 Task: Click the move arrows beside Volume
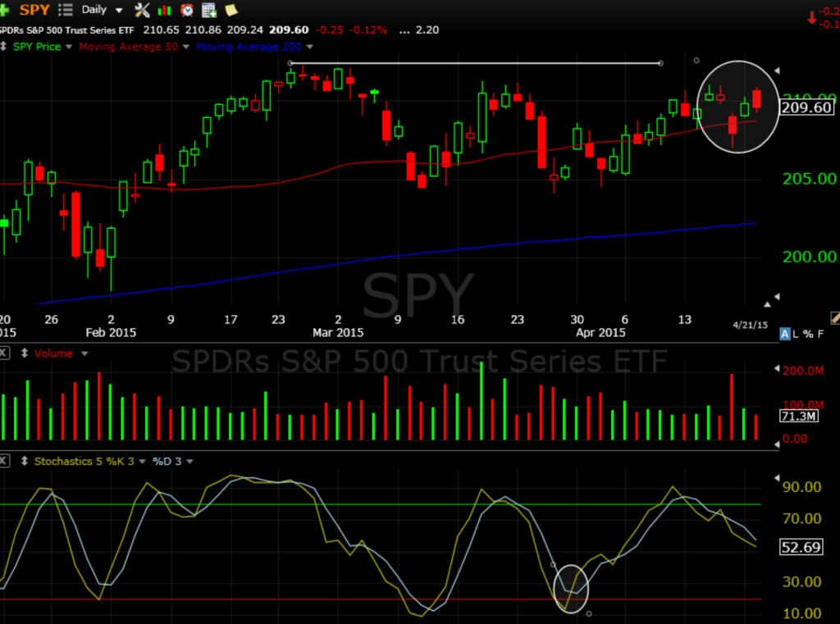pos(24,353)
